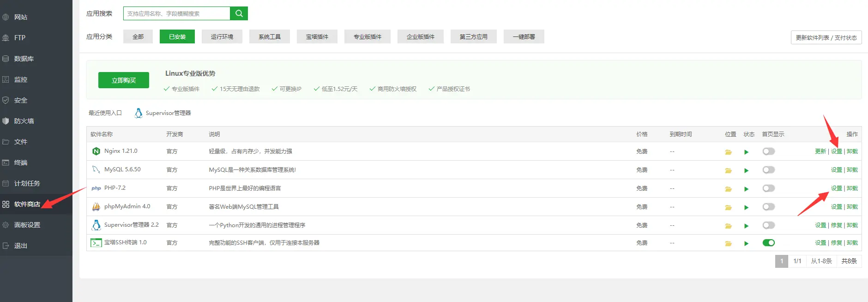The width and height of the screenshot is (868, 302).
Task: Focus the app search input field
Action: click(x=177, y=13)
